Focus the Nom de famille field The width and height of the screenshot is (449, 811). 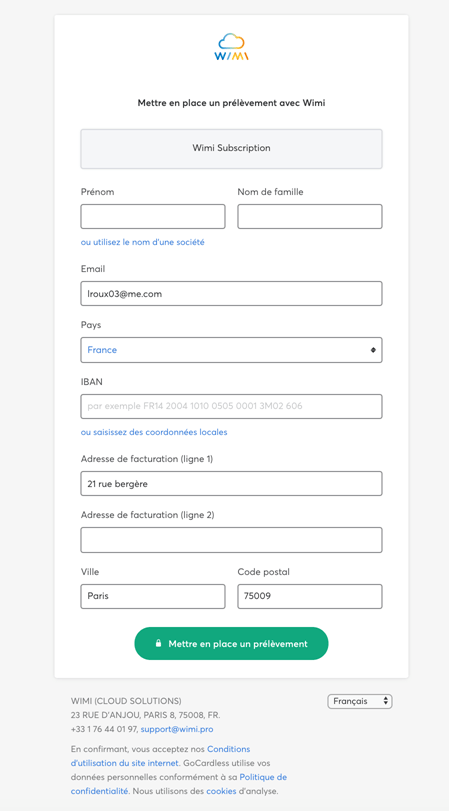coord(310,216)
